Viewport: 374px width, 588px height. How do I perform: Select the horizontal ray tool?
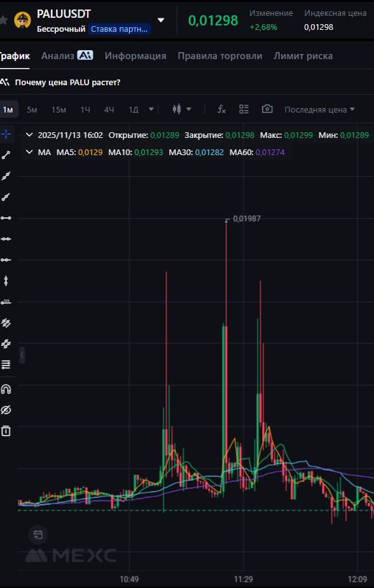pyautogui.click(x=6, y=260)
